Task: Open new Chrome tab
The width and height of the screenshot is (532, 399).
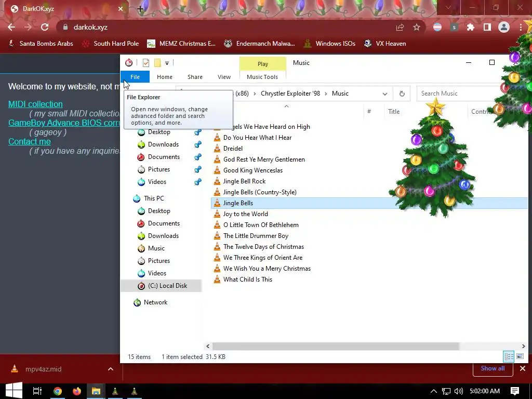Action: 140,9
